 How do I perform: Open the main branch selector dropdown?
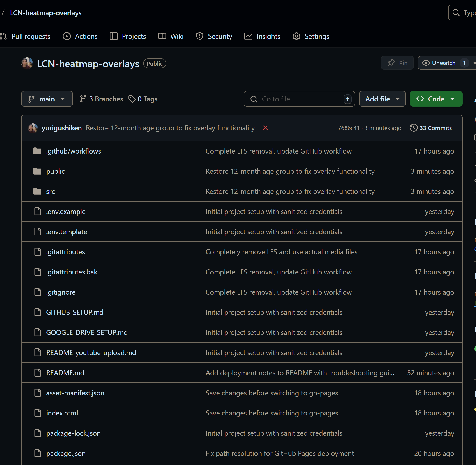point(47,99)
